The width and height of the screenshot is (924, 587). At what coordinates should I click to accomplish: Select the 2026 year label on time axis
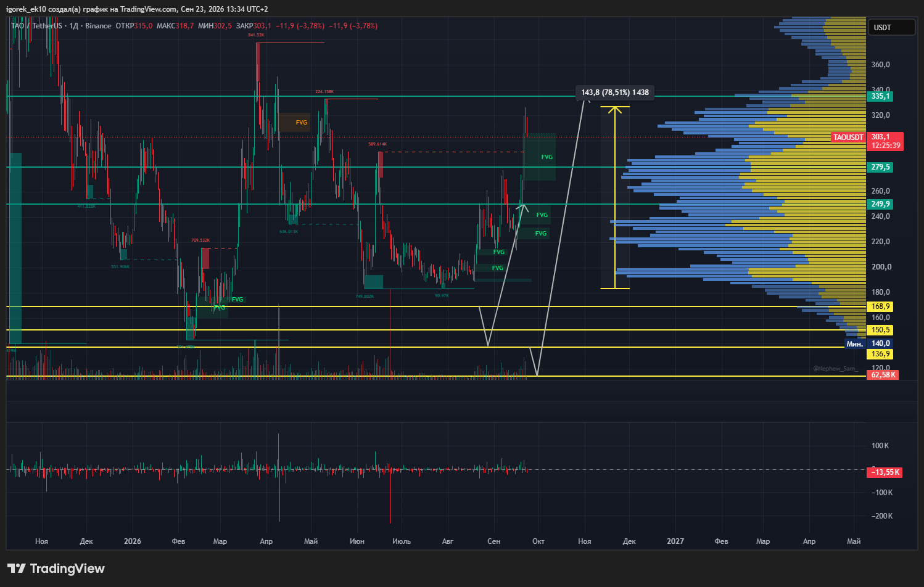(132, 541)
